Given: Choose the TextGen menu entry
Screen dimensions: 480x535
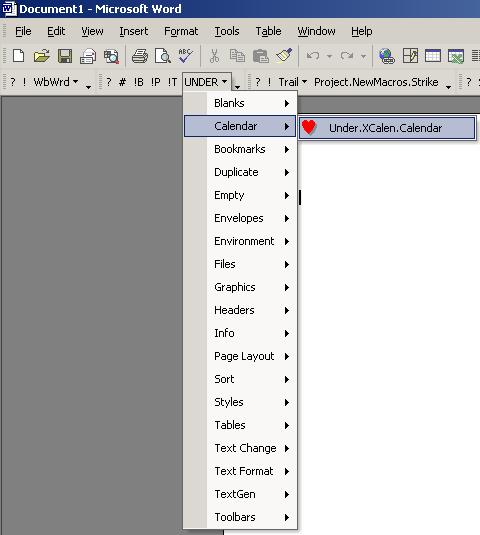Looking at the screenshot, I should (240, 494).
